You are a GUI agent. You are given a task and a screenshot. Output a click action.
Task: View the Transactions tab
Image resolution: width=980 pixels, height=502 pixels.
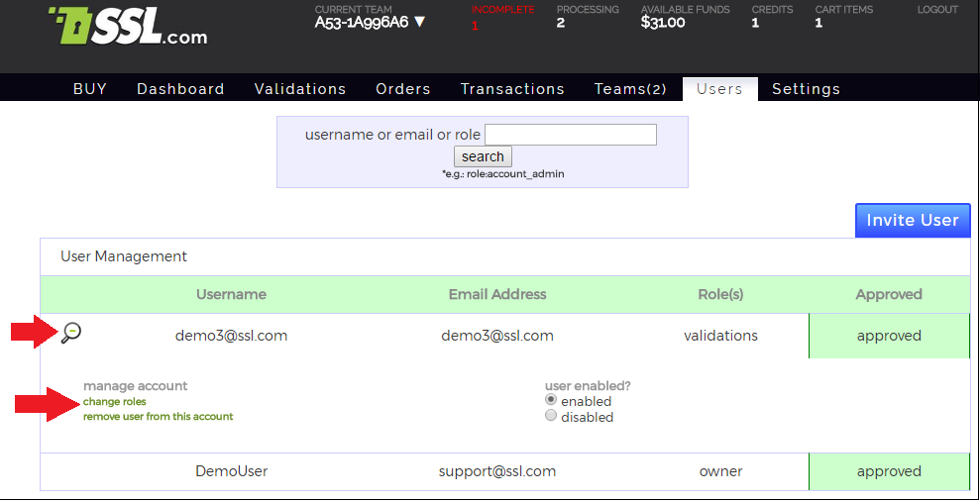(x=512, y=89)
